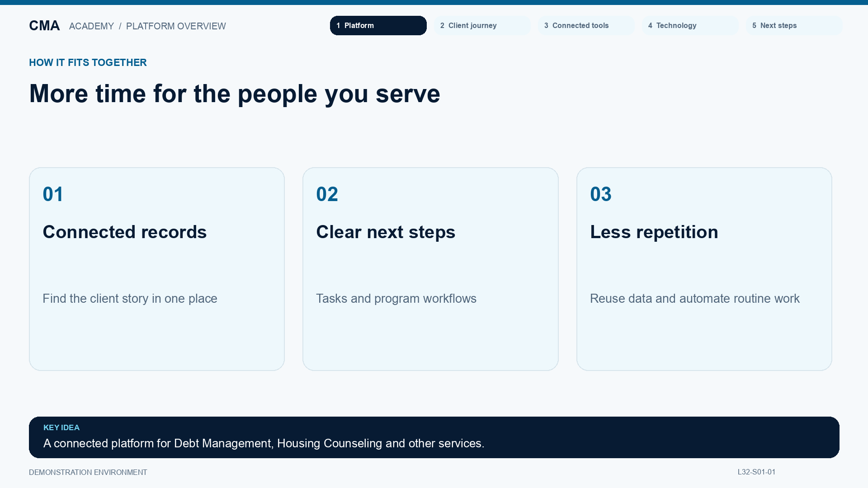Viewport: 868px width, 488px height.
Task: Click the PLATFORM OVERVIEW breadcrumb
Action: (176, 26)
